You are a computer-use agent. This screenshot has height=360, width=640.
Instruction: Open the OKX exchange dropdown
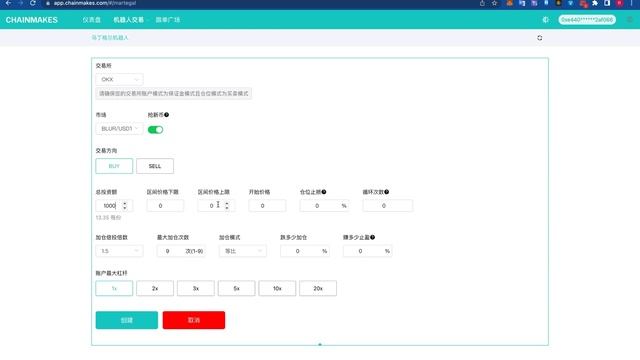(x=119, y=80)
